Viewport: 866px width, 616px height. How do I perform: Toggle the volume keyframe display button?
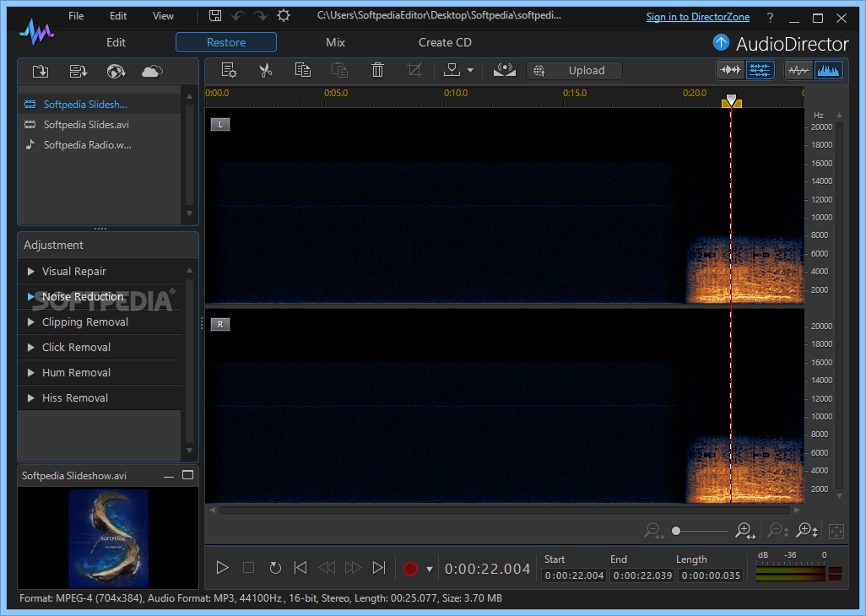click(x=730, y=70)
